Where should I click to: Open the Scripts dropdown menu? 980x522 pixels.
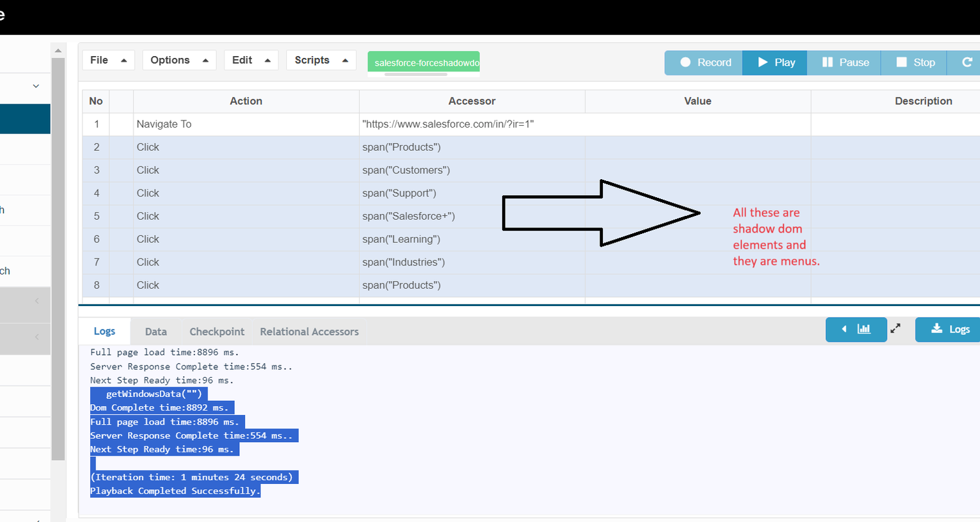(x=321, y=60)
